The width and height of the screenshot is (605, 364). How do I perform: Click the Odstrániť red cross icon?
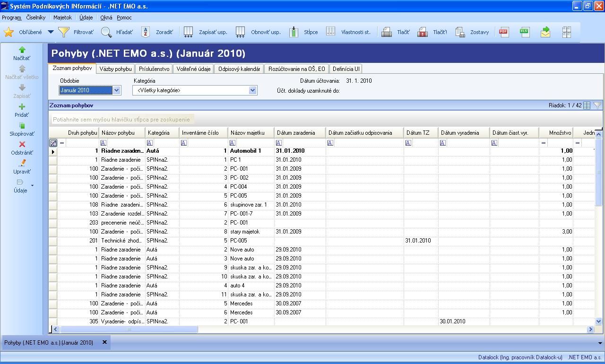tap(22, 144)
